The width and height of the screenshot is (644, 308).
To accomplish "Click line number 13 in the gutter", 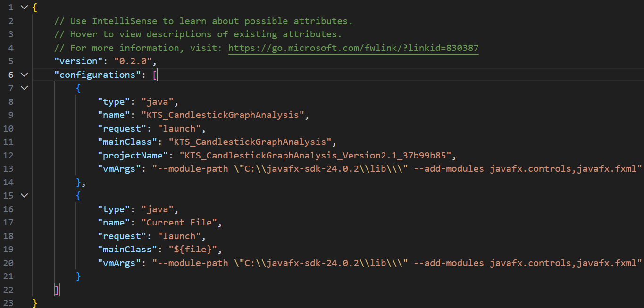I will (x=8, y=169).
